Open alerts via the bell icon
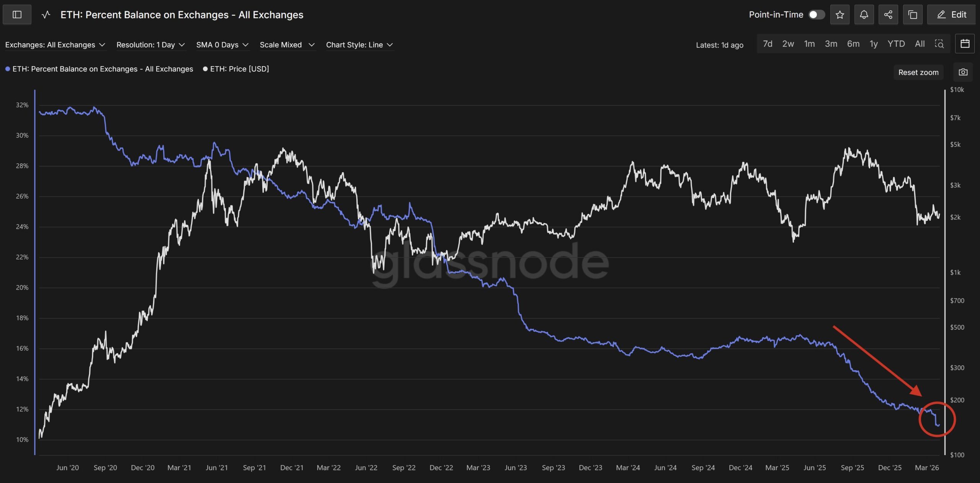This screenshot has height=483, width=980. point(864,15)
